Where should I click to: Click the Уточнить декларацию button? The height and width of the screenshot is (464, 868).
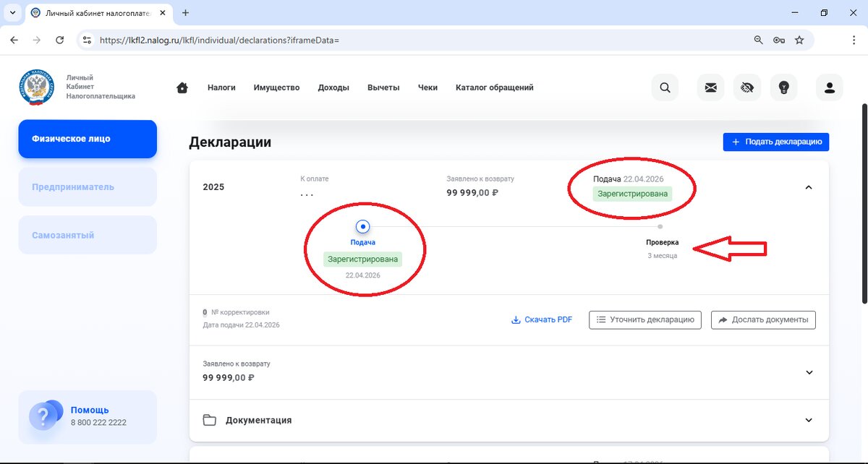pyautogui.click(x=644, y=319)
